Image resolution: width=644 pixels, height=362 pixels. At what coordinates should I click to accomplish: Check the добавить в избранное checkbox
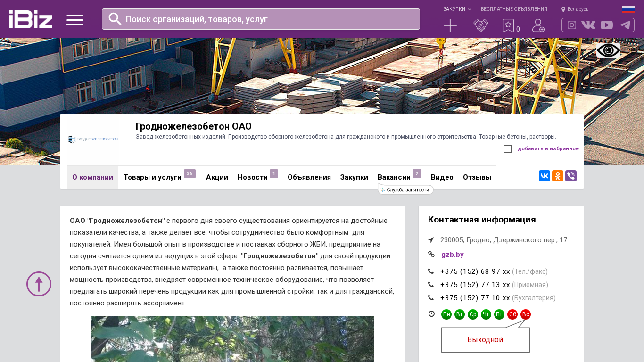[x=508, y=149]
